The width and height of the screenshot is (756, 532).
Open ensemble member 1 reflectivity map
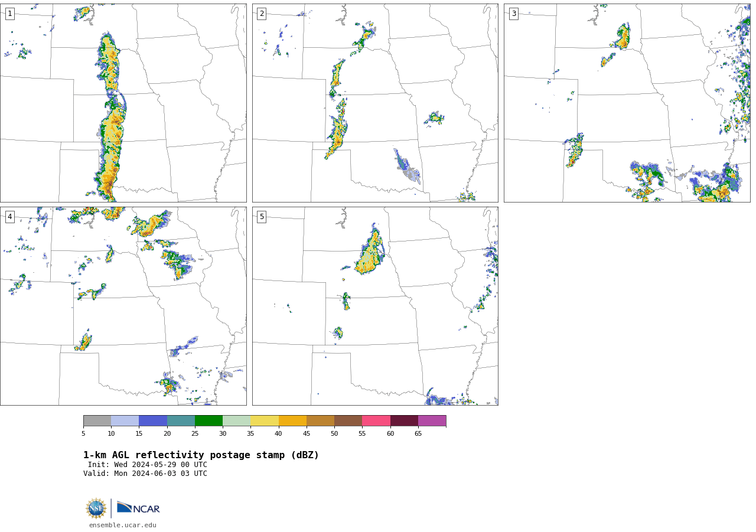coord(123,103)
